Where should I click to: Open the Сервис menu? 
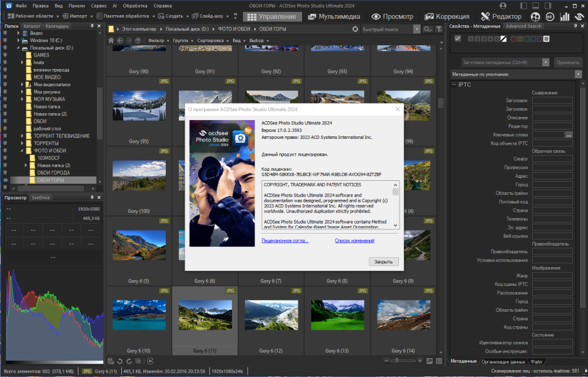tap(99, 6)
